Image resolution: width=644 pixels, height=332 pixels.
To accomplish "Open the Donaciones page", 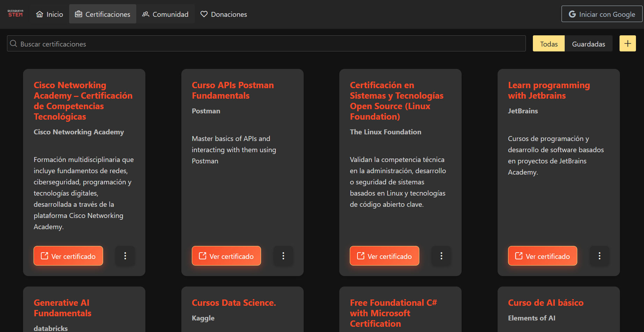I will click(224, 14).
